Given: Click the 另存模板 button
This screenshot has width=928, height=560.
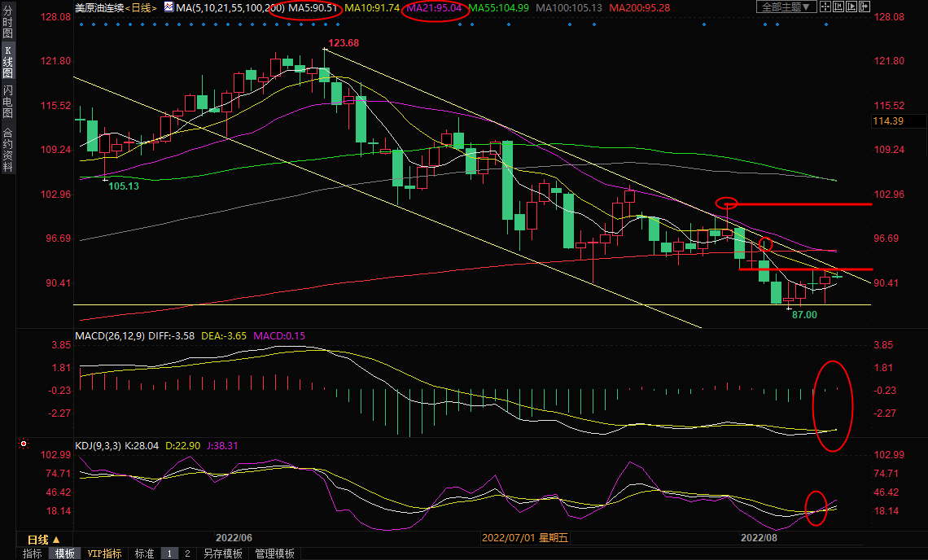Looking at the screenshot, I should pos(222,553).
